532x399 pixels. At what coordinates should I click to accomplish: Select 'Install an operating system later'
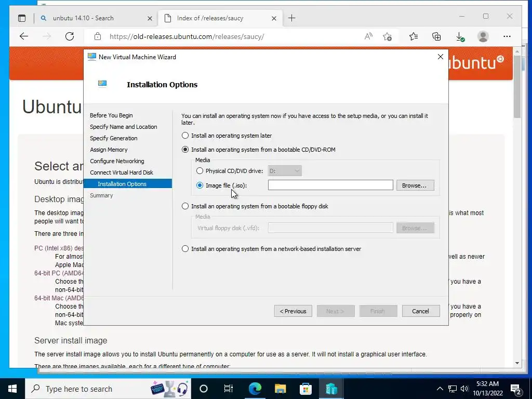point(185,136)
